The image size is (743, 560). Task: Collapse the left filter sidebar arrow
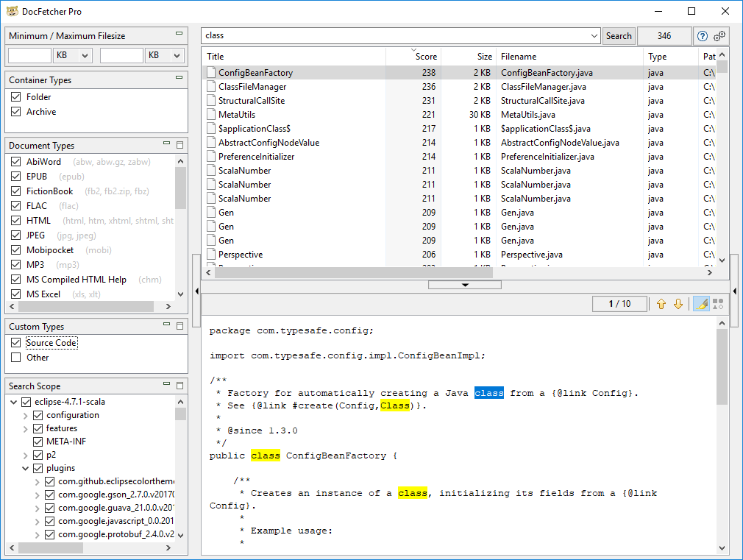click(x=196, y=291)
